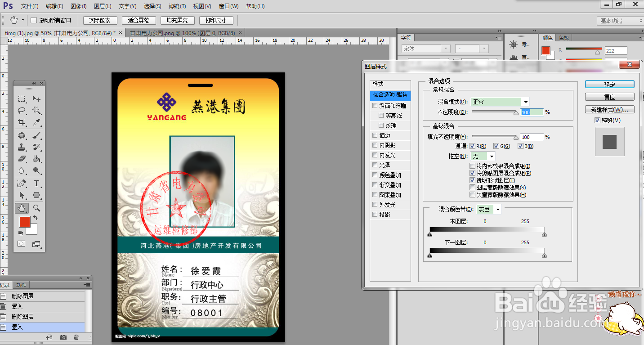
Task: Select the Clone Stamp tool
Action: 22,147
